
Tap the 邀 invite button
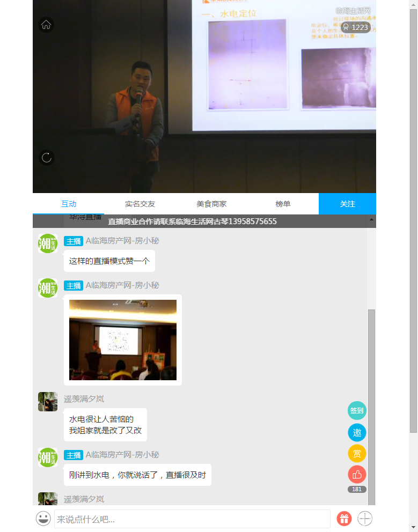[357, 432]
